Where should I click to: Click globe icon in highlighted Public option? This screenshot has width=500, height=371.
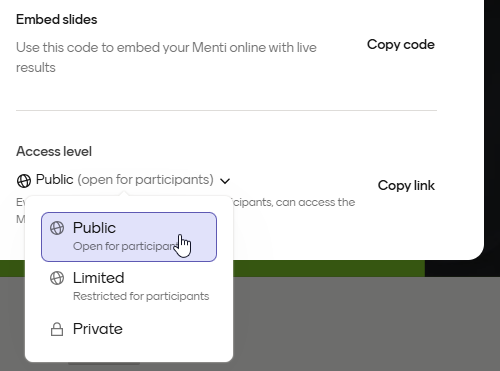(x=57, y=228)
